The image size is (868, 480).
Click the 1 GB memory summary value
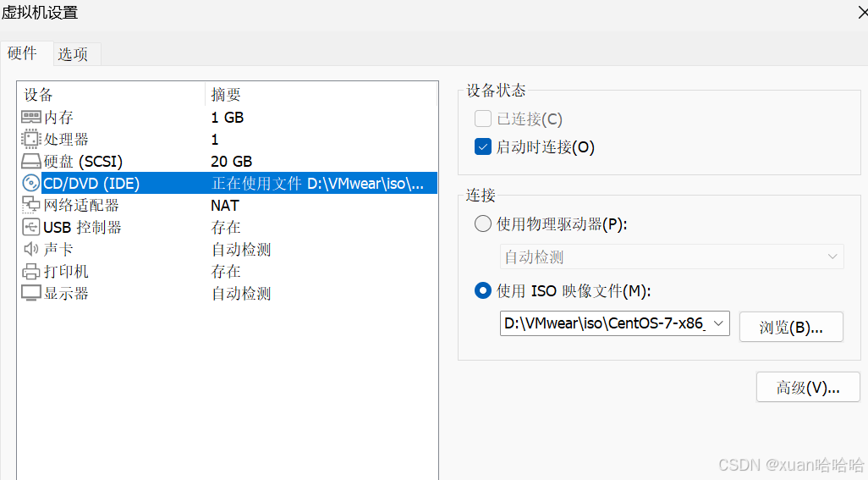coord(227,118)
